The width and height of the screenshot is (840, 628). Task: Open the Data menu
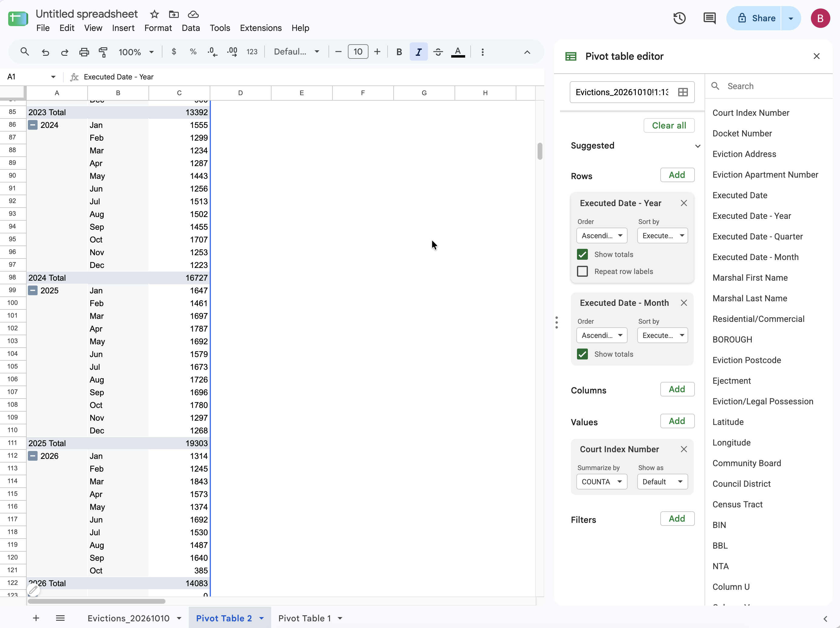coord(191,28)
